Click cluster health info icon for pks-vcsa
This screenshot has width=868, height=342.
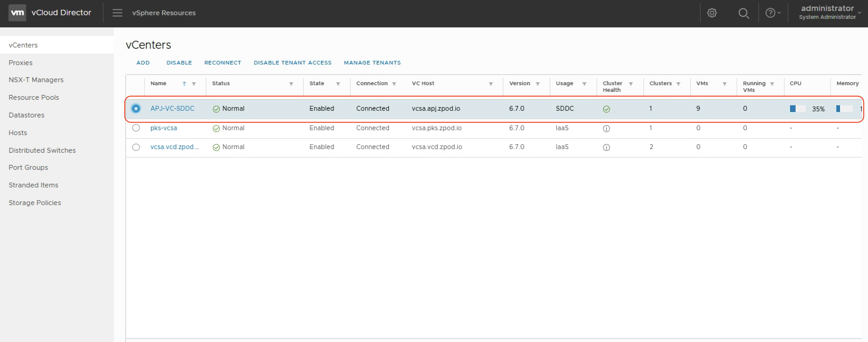coord(606,128)
